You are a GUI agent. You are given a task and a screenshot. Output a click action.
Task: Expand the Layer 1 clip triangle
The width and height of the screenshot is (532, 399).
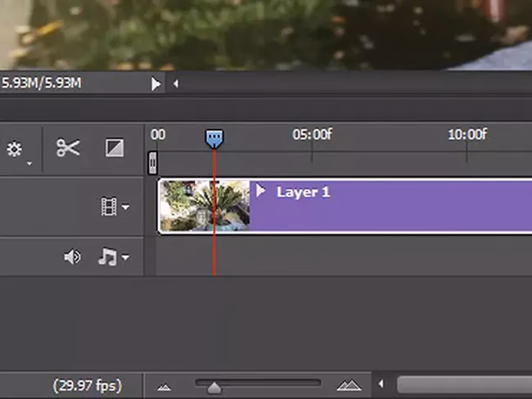pyautogui.click(x=261, y=191)
